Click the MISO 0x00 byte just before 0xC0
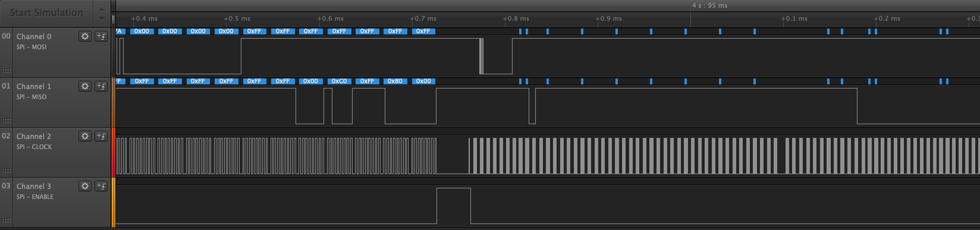This screenshot has height=230, width=980. [x=310, y=81]
